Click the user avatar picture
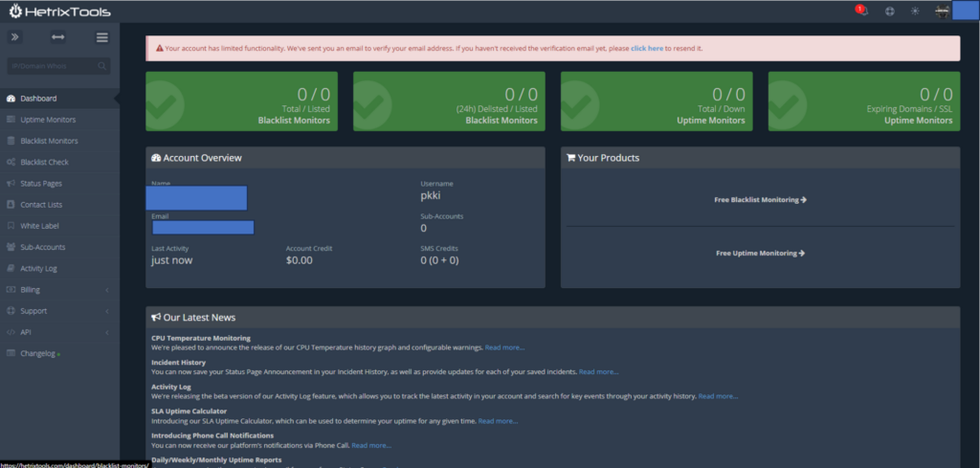The width and height of the screenshot is (980, 468). [x=942, y=11]
